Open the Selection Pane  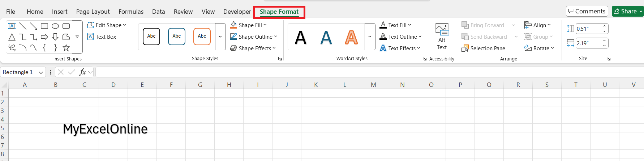tap(483, 48)
